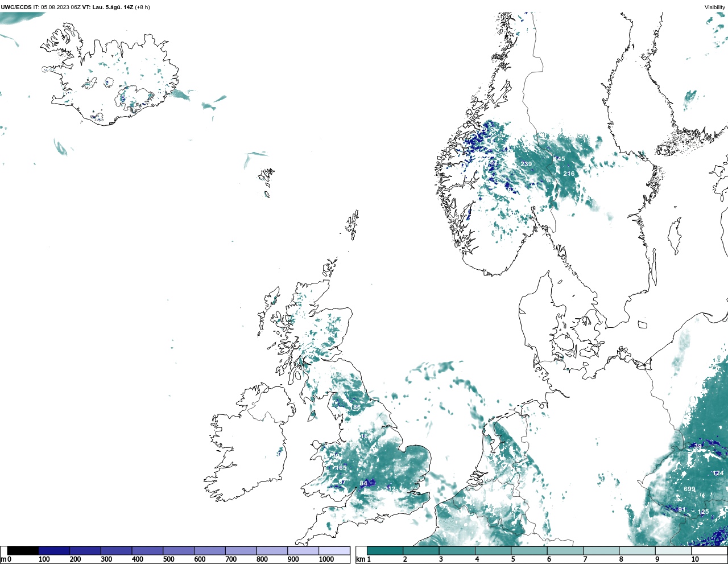This screenshot has width=728, height=564.
Task: Click the 'UWC/ECDS' title text
Action: [16, 7]
